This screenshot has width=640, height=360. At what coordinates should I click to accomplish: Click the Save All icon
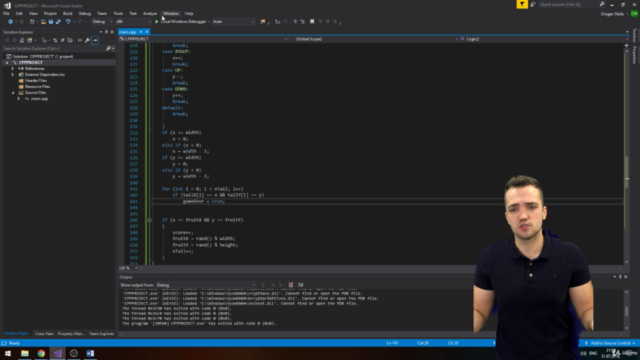pyautogui.click(x=58, y=22)
